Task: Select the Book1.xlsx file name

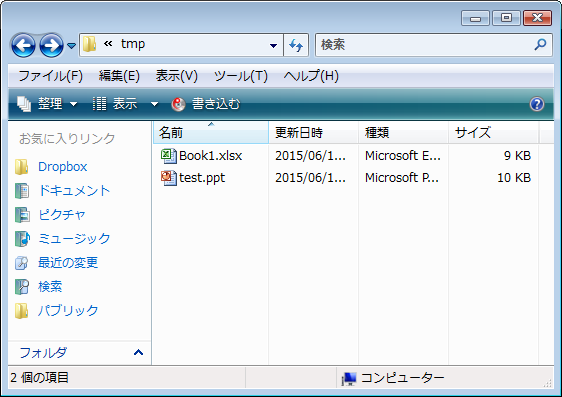Action: 210,156
